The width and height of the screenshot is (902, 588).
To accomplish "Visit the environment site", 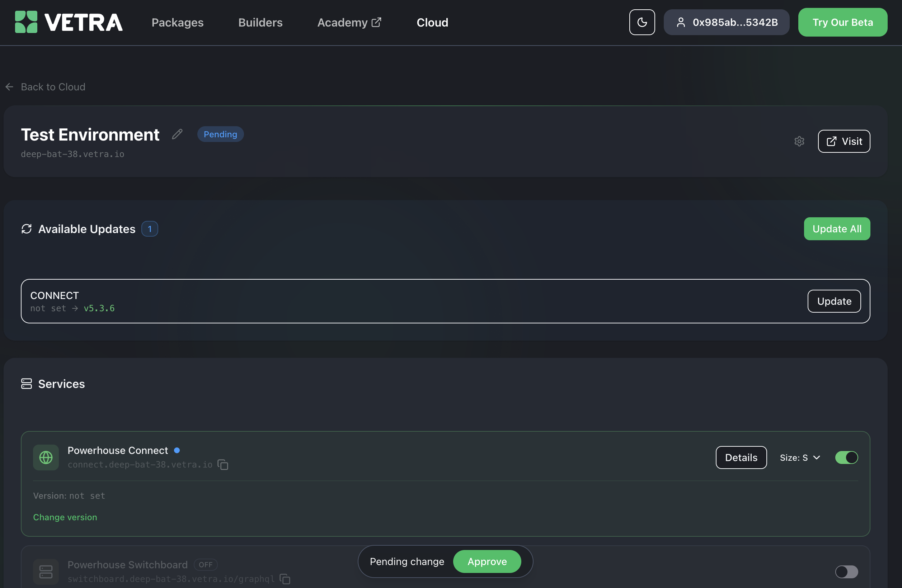I will click(844, 141).
